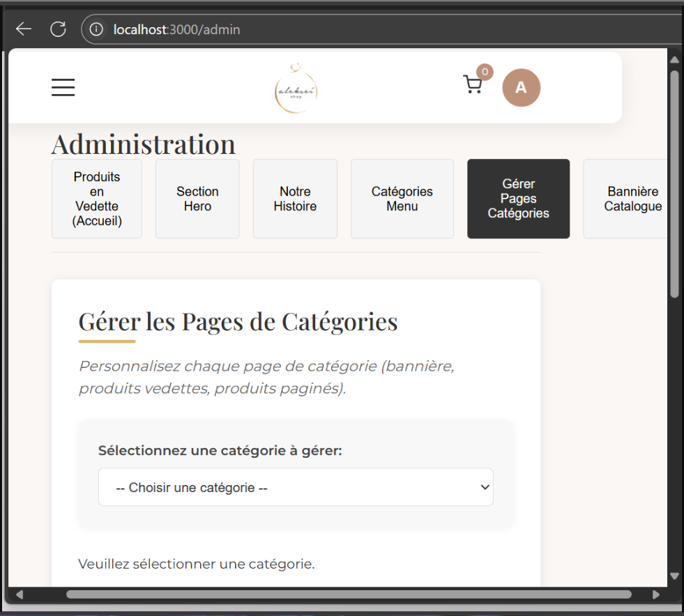
Task: Click the horizontal scrollbar right arrow
Action: tap(655, 594)
